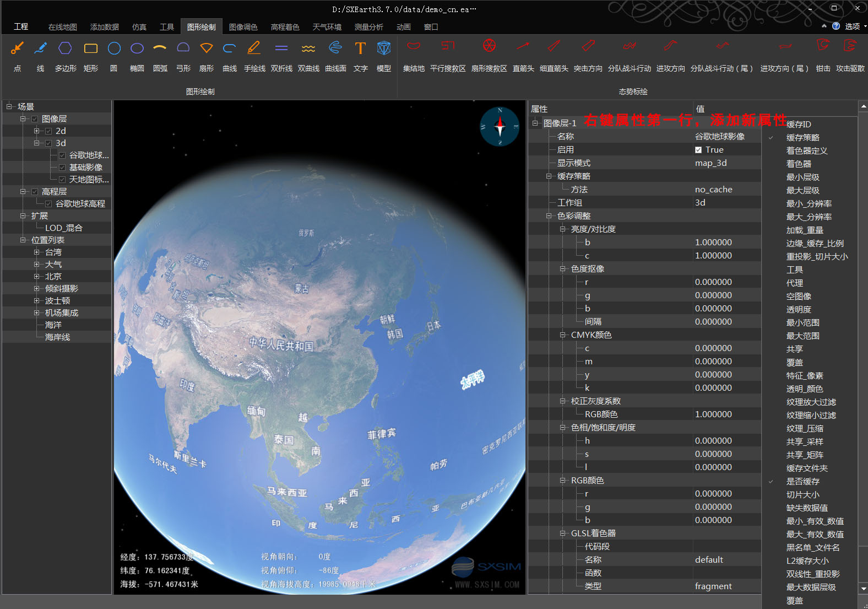The width and height of the screenshot is (868, 609).
Task: Collapse the CMYK颜色 property group
Action: pyautogui.click(x=562, y=335)
